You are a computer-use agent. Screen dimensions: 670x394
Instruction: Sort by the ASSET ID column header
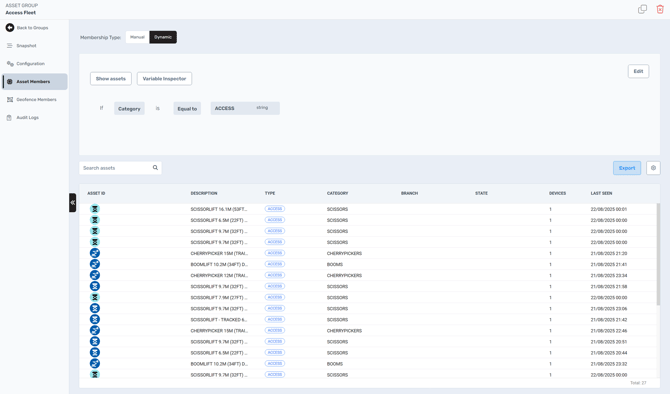pyautogui.click(x=96, y=194)
